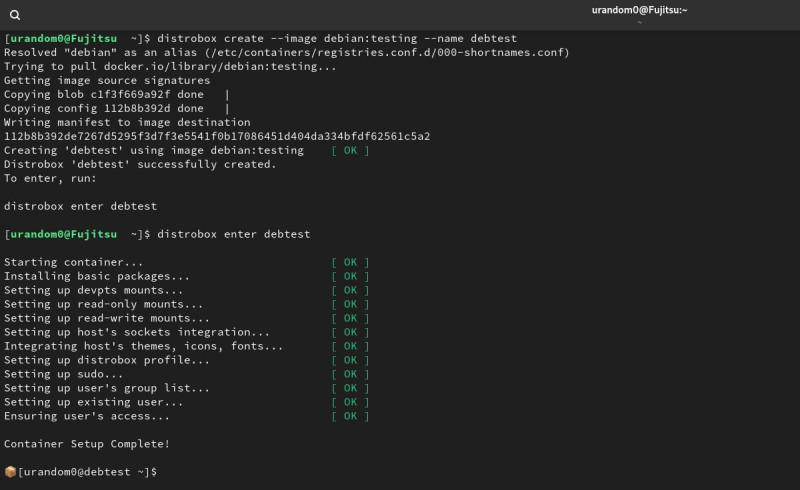The width and height of the screenshot is (800, 490).
Task: Click the 'Copying blob c1f3f669a92f' line
Action: coord(116,94)
